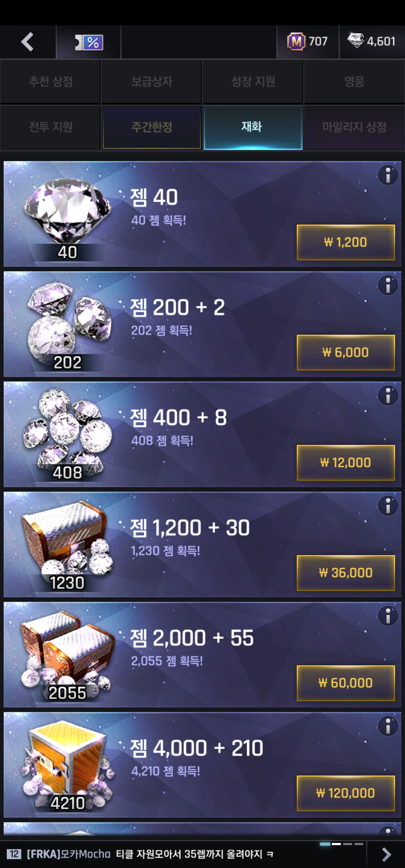Viewport: 405px width, 868px height.
Task: Show info for the 젬 4,000 + 210 package
Action: coord(388,726)
